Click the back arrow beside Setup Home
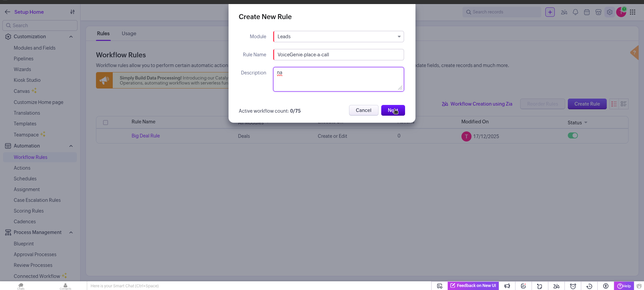 coord(7,12)
